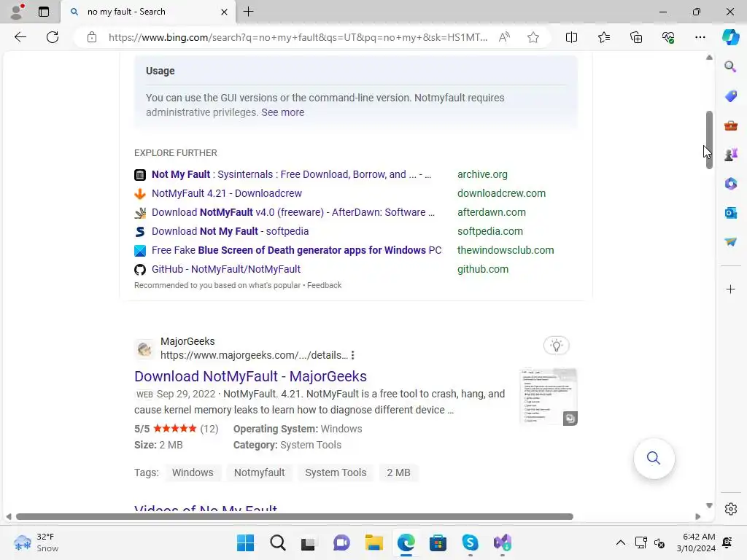Open sidebar Microsoft 365 icon

pos(730,183)
